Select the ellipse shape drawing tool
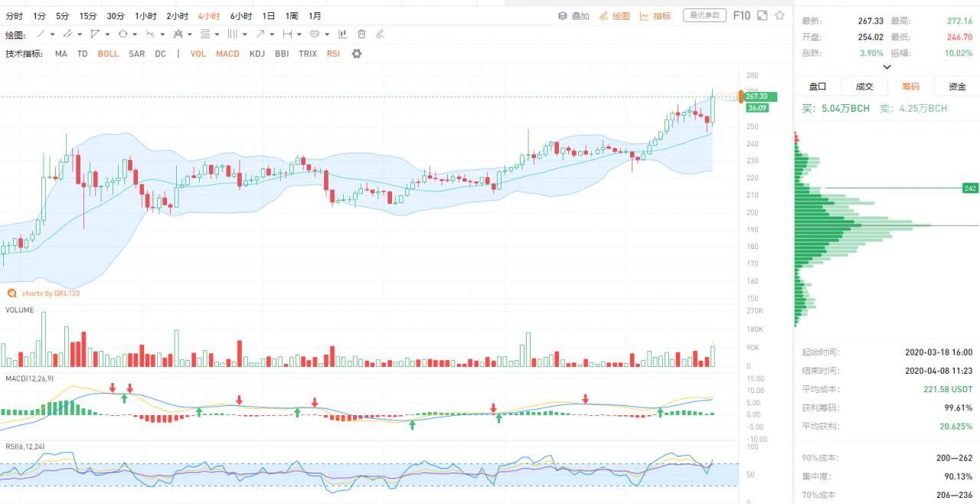980x504 pixels. (x=122, y=34)
